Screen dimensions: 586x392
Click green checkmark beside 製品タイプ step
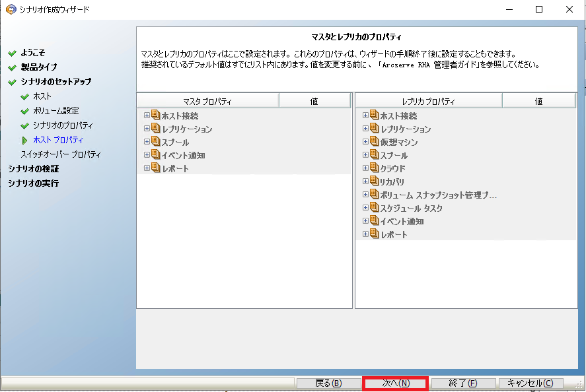[13, 67]
